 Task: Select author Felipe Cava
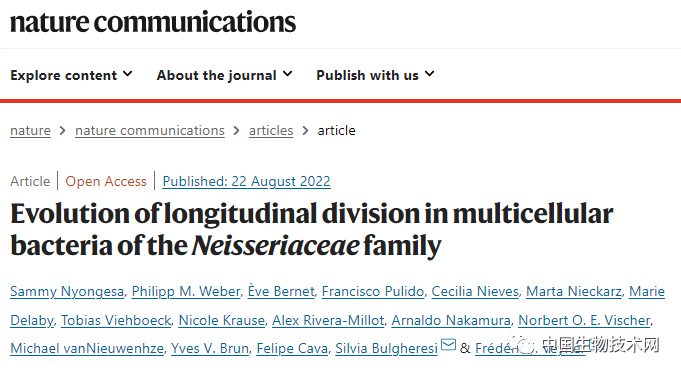point(292,348)
